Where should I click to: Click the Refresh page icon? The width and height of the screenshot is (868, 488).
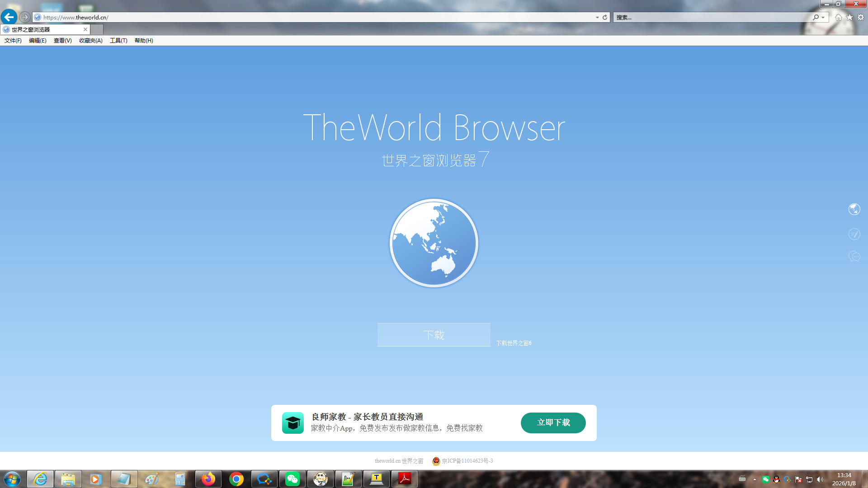coord(605,17)
